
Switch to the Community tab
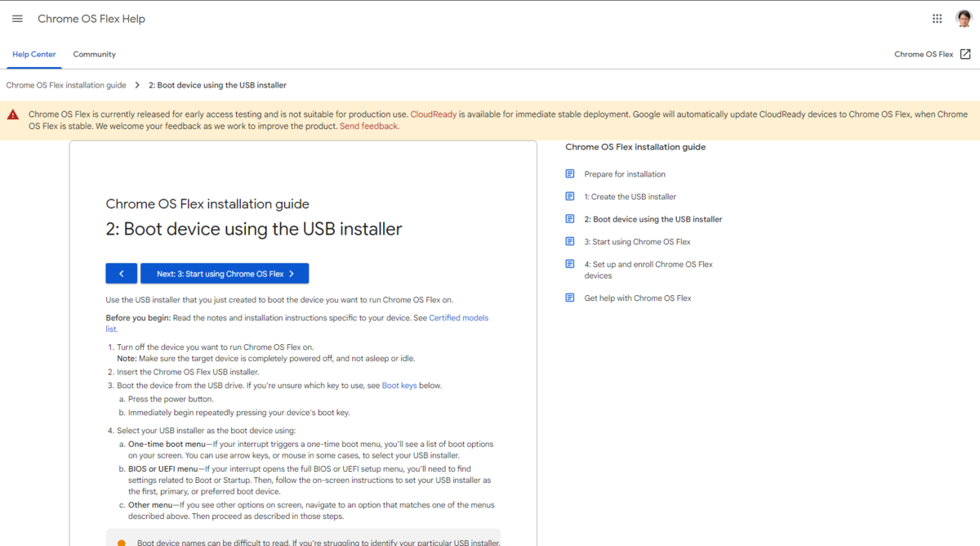(95, 54)
